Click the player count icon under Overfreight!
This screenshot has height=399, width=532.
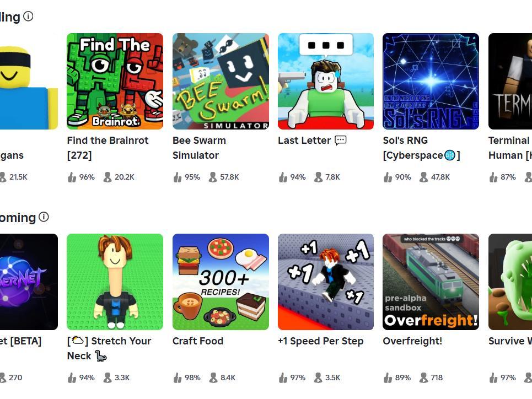coord(423,378)
